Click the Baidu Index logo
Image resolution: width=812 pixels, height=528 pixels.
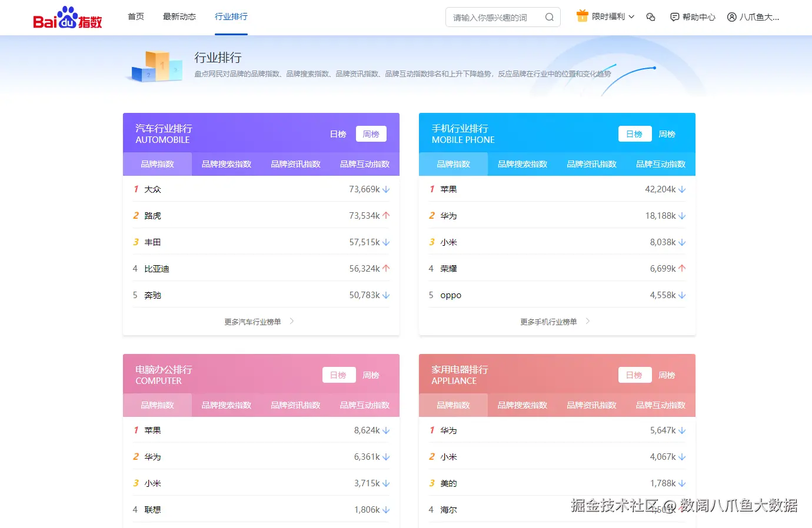click(x=68, y=18)
